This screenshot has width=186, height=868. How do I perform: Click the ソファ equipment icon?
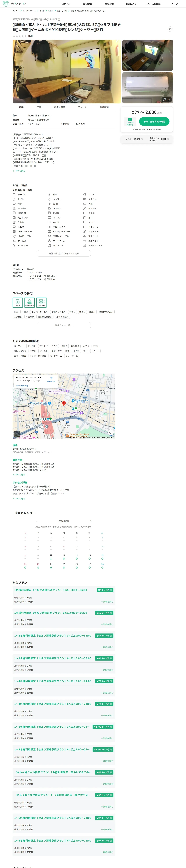[x=85, y=194]
